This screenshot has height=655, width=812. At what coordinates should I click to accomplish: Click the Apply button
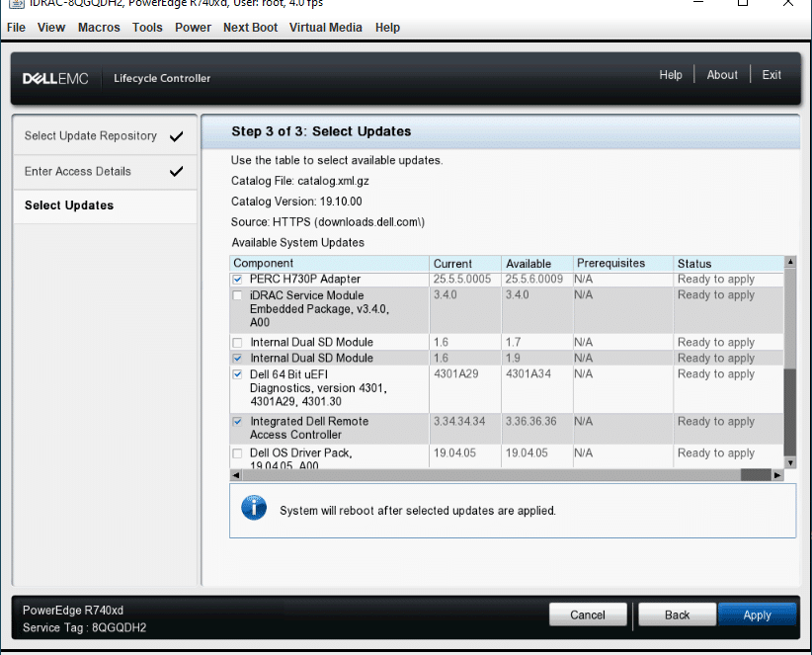(757, 615)
